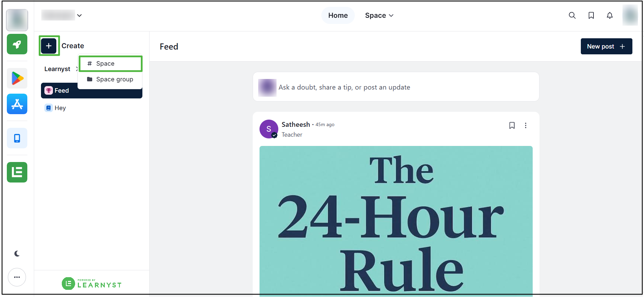Click the Ask a doubt post input field
This screenshot has width=644, height=297.
click(x=396, y=87)
